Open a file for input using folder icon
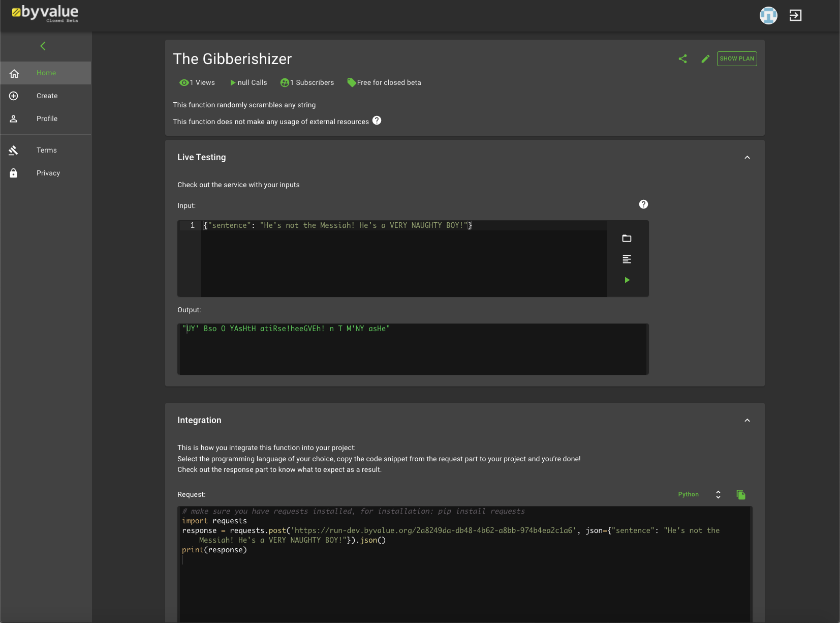The height and width of the screenshot is (623, 840). (x=627, y=238)
